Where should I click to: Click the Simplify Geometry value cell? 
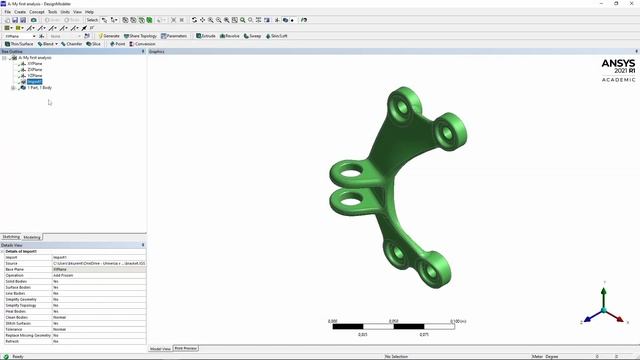coord(99,300)
